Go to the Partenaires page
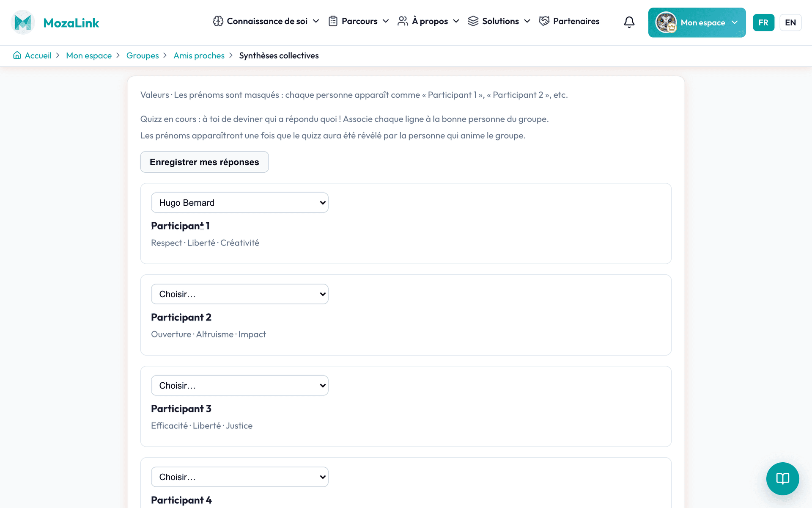812x508 pixels. (569, 21)
